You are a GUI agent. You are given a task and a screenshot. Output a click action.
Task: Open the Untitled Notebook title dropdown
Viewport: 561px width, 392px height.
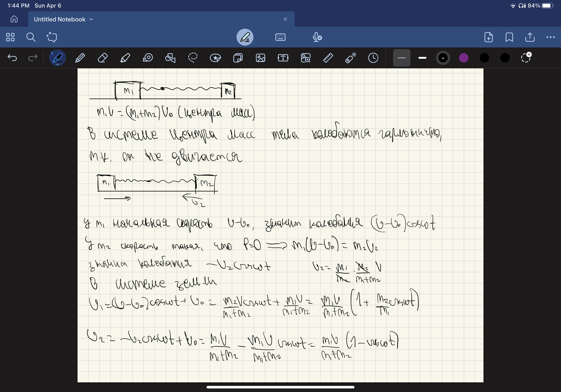click(91, 19)
